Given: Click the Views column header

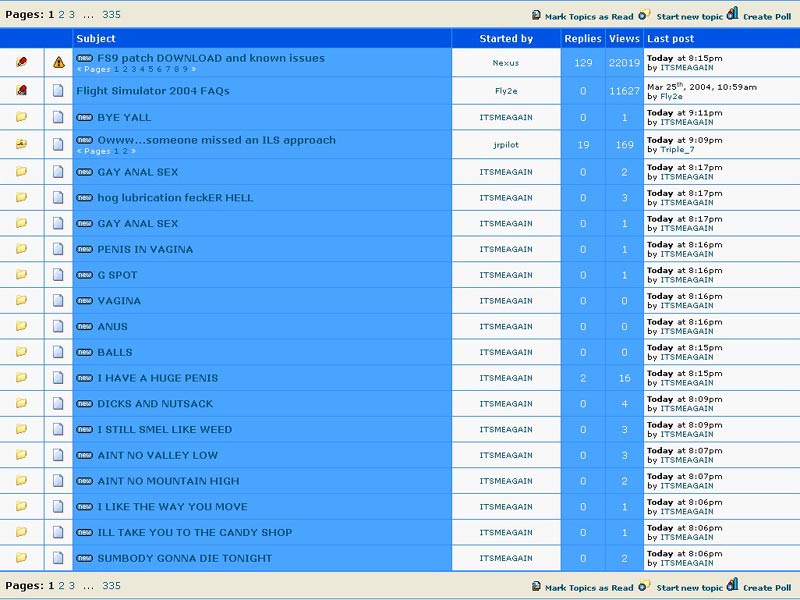Looking at the screenshot, I should pyautogui.click(x=624, y=38).
